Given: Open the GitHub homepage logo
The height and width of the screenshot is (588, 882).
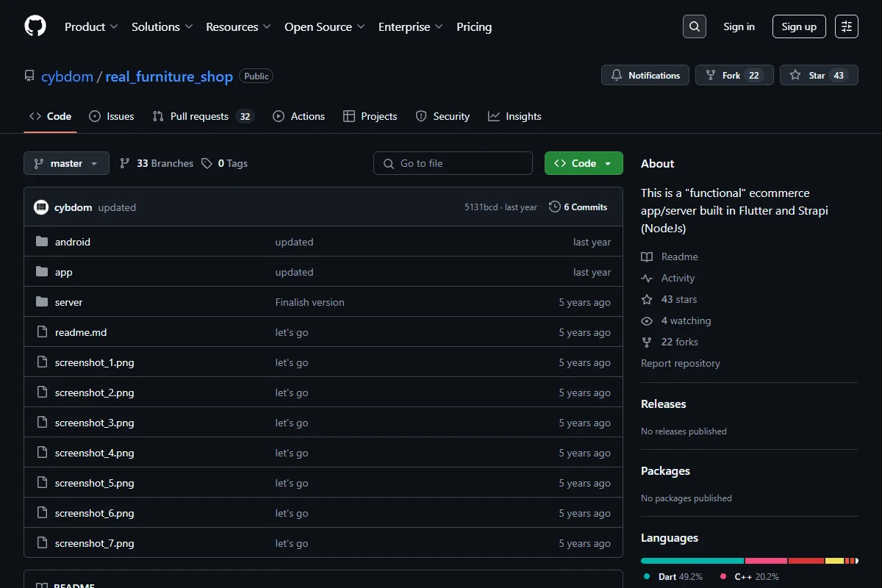Looking at the screenshot, I should (x=35, y=26).
